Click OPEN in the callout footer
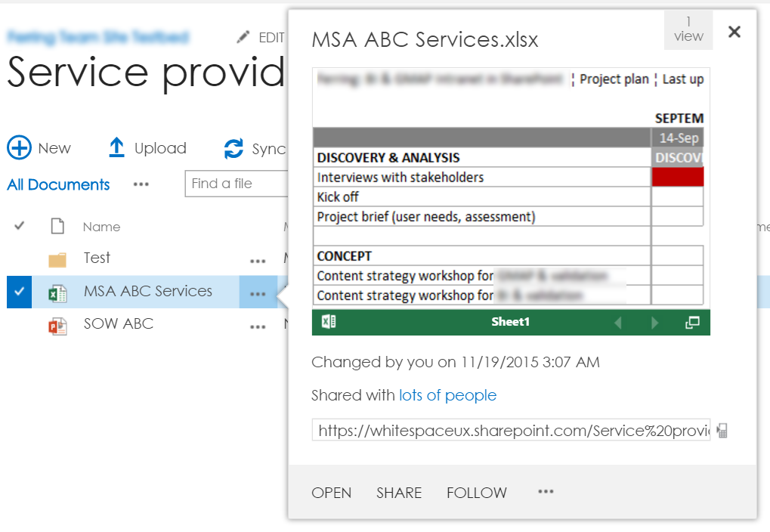770x532 pixels. (x=331, y=493)
